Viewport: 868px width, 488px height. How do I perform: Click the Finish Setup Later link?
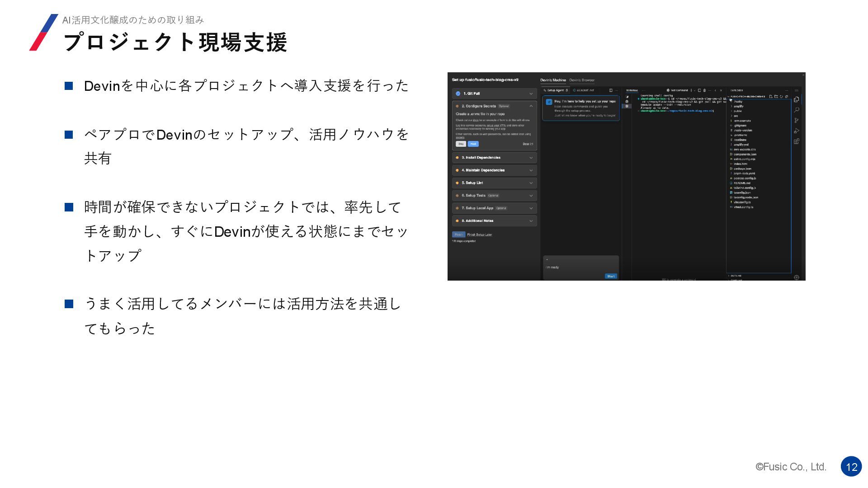pyautogui.click(x=479, y=235)
